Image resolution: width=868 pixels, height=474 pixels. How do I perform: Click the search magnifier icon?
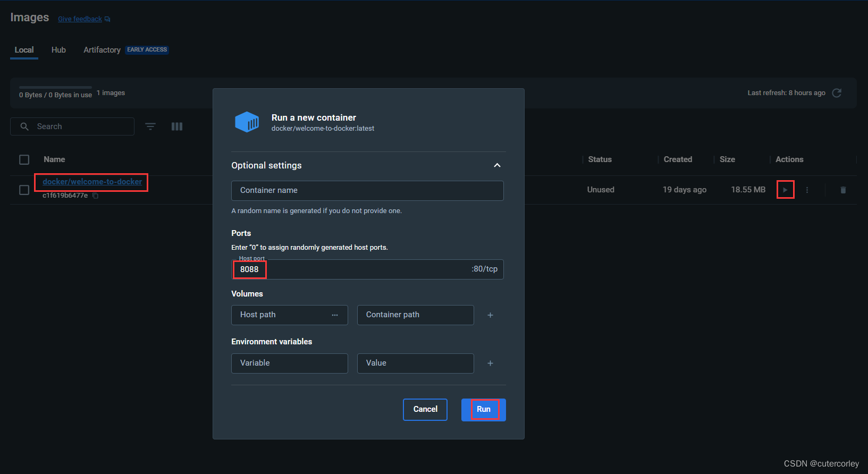click(24, 126)
